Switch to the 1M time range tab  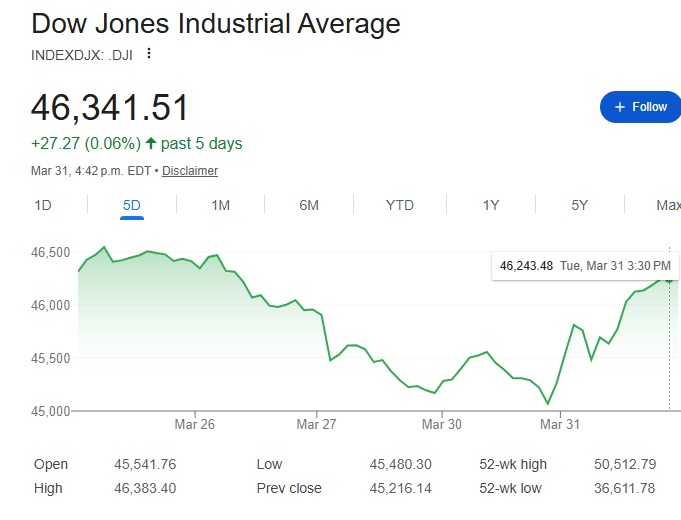(x=221, y=205)
